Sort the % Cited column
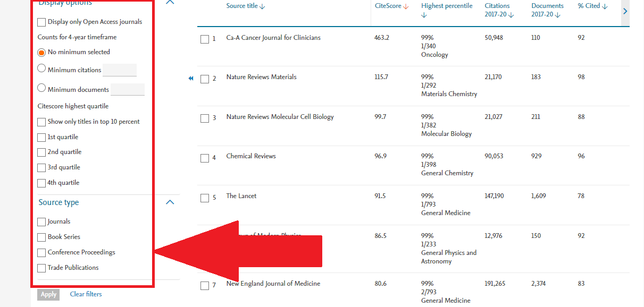This screenshot has height=307, width=644. point(604,6)
